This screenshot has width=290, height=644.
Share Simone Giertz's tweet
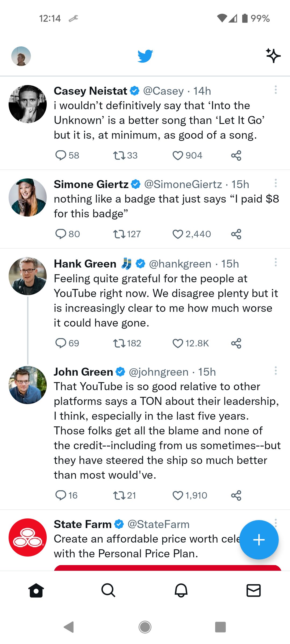tap(236, 234)
